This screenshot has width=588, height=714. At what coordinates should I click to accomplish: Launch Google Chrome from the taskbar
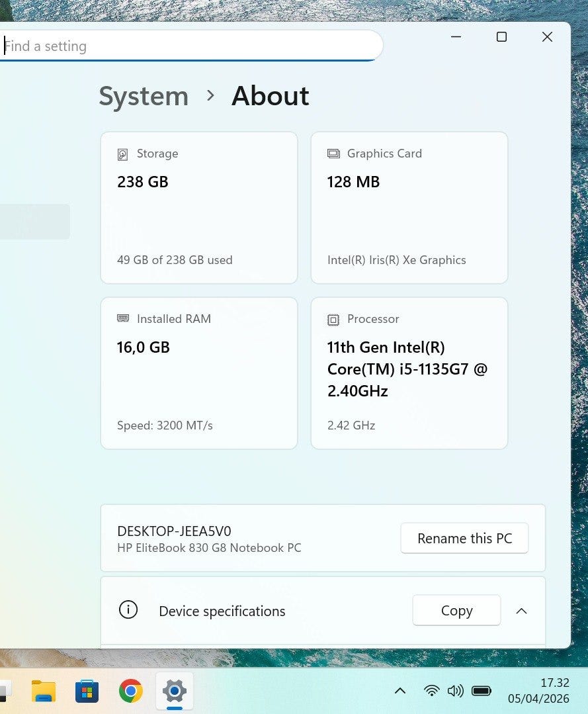point(131,692)
